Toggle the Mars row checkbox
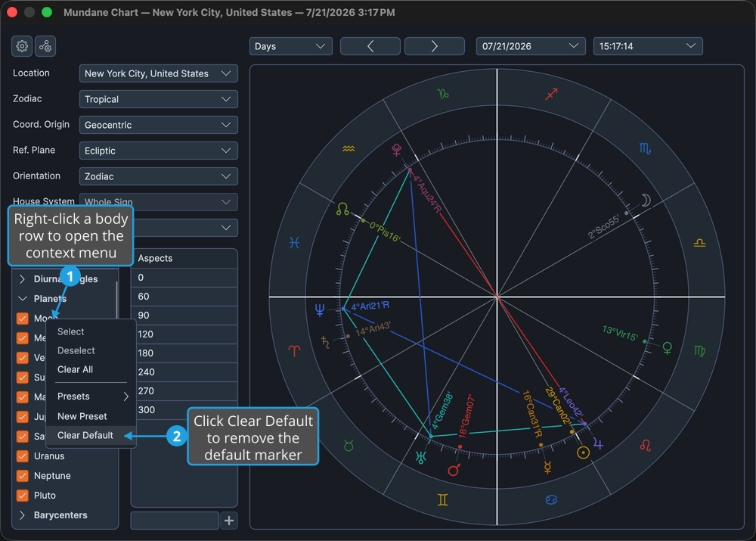Viewport: 756px width, 541px height. click(22, 397)
